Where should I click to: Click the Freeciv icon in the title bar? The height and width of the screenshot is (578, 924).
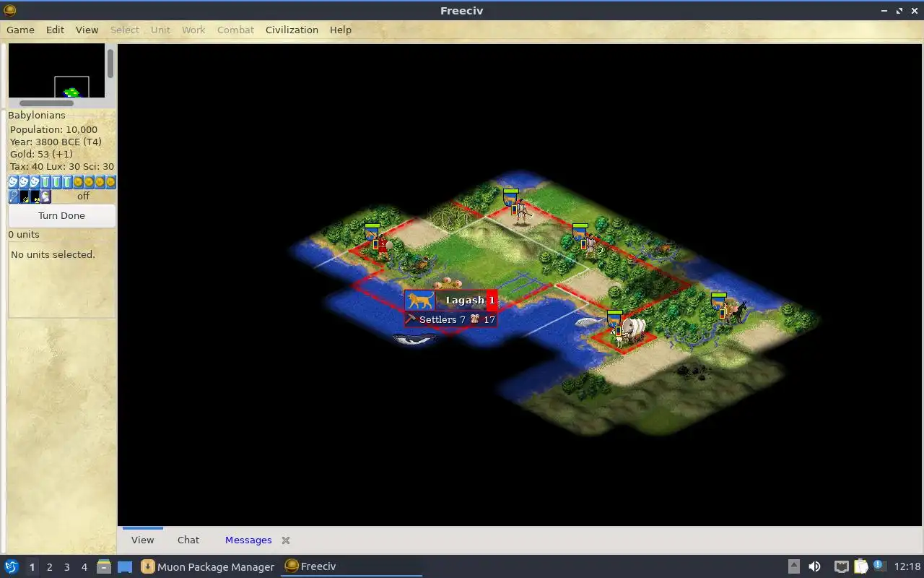pyautogui.click(x=9, y=10)
